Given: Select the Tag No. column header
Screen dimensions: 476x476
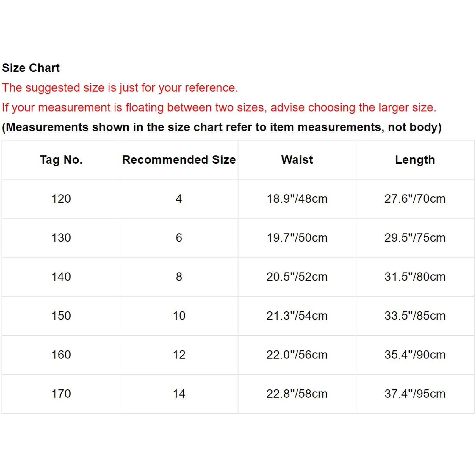Looking at the screenshot, I should click(x=61, y=160).
